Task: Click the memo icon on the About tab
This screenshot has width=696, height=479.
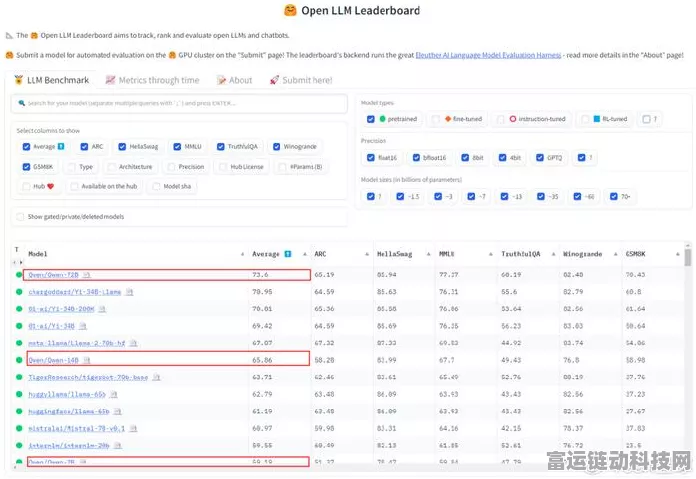Action: [221, 80]
